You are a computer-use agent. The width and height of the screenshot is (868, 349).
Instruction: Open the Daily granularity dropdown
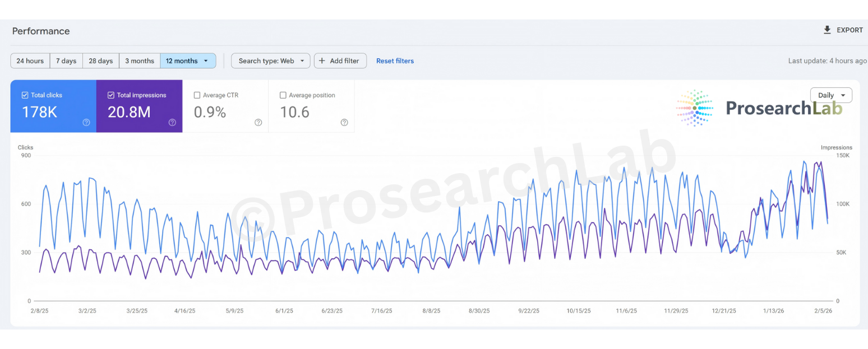tap(830, 95)
